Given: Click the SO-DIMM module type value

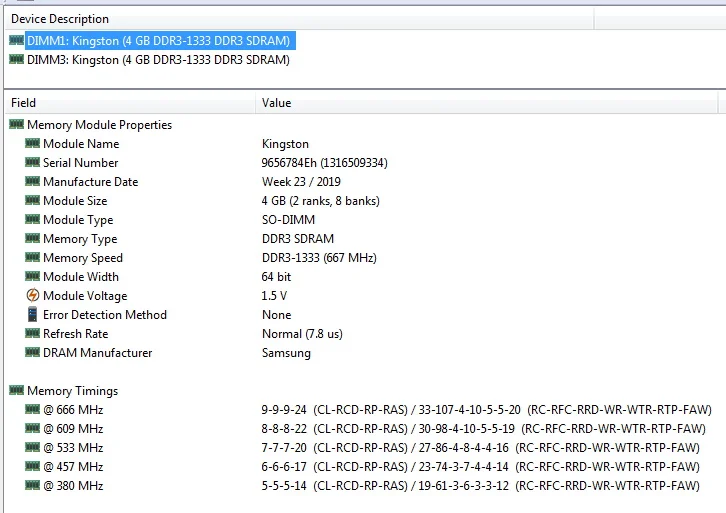Looking at the screenshot, I should 288,220.
